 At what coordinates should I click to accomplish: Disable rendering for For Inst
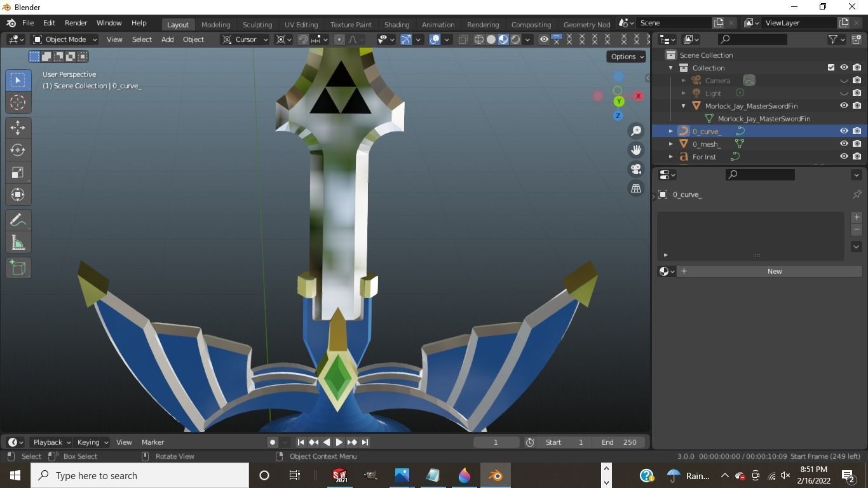coord(857,156)
